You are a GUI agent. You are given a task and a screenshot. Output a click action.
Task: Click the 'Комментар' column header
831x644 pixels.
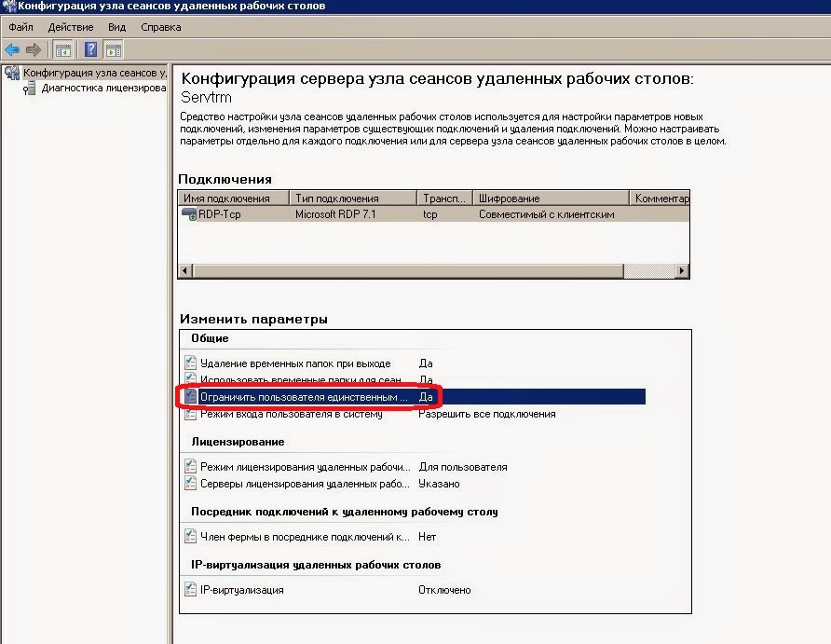point(660,199)
